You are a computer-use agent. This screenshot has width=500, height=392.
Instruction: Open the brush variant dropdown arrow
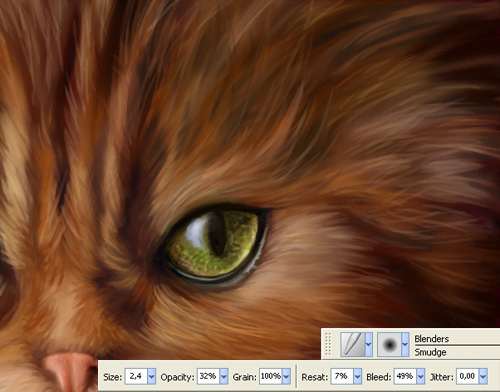pos(405,344)
